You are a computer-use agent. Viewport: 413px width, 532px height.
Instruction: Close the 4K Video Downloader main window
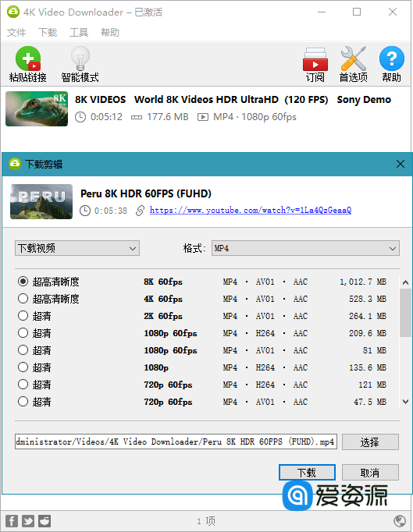(393, 12)
